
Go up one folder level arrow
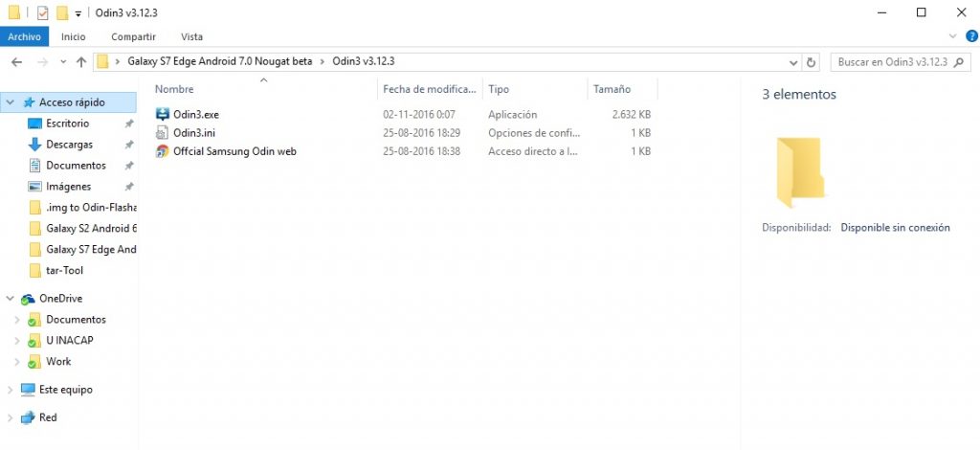pos(81,62)
